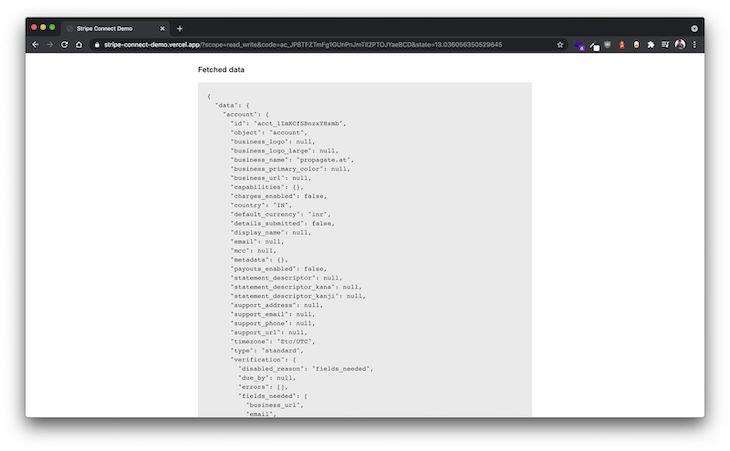This screenshot has width=730, height=451.
Task: Select the Stripe Connect Demo tab
Action: tap(115, 28)
